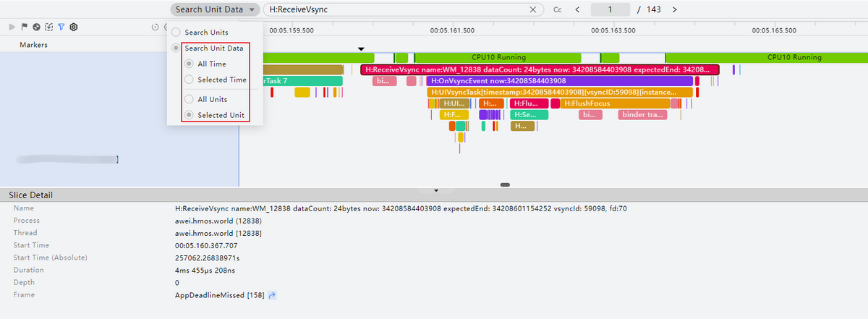Screen dimensions: 868x319
Task: Choose the All Time radio option
Action: [190, 64]
